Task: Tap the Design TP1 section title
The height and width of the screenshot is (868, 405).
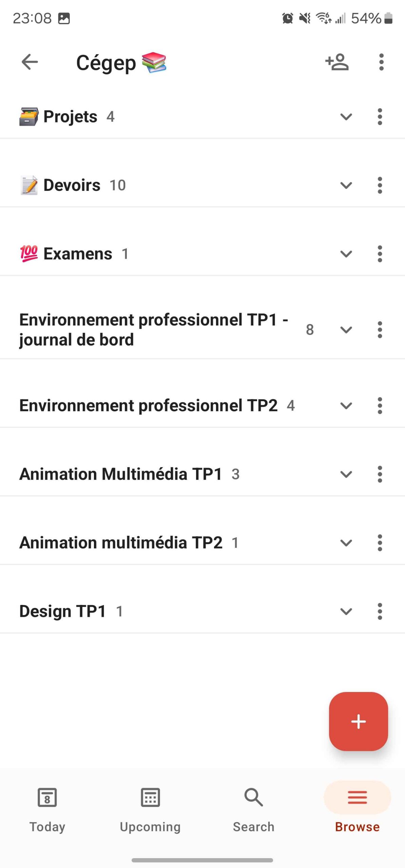Action: click(x=63, y=611)
